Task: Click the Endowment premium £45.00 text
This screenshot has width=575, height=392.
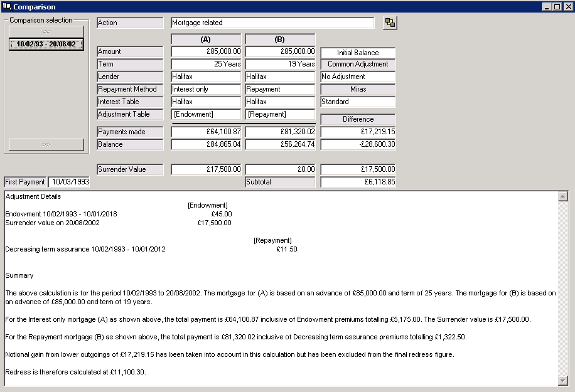Action: (222, 214)
